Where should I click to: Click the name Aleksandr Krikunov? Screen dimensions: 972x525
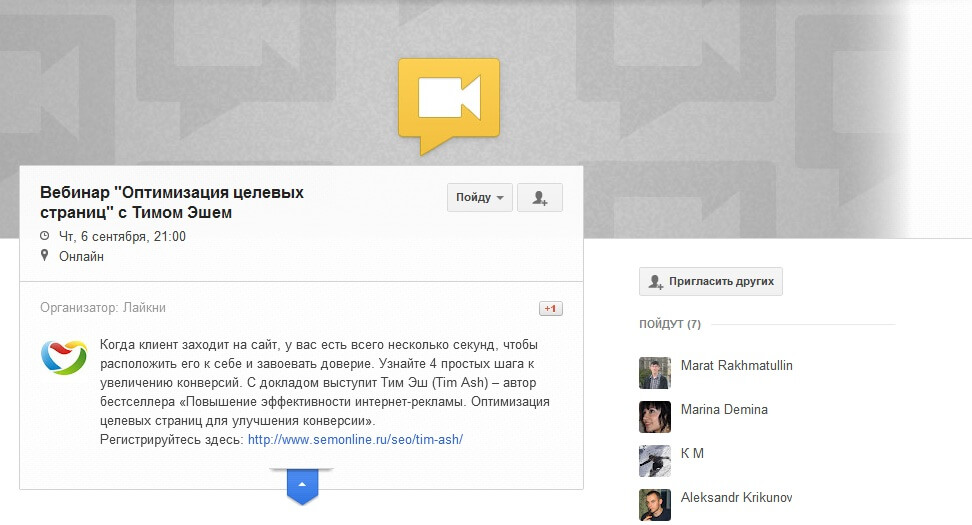tap(736, 497)
